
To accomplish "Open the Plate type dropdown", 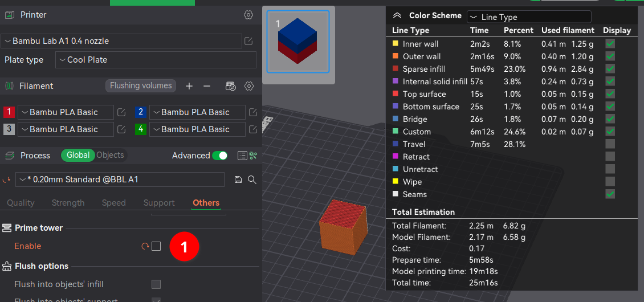I will point(156,60).
